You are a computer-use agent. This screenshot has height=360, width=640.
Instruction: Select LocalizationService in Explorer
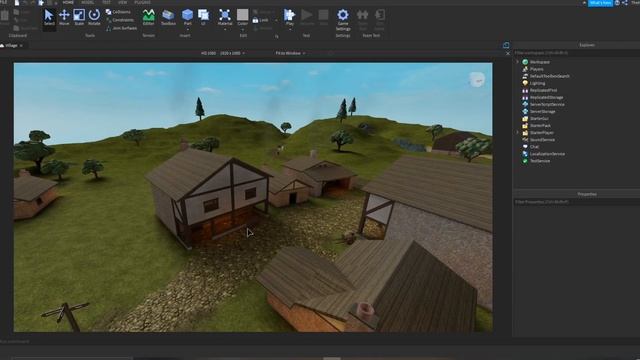547,154
